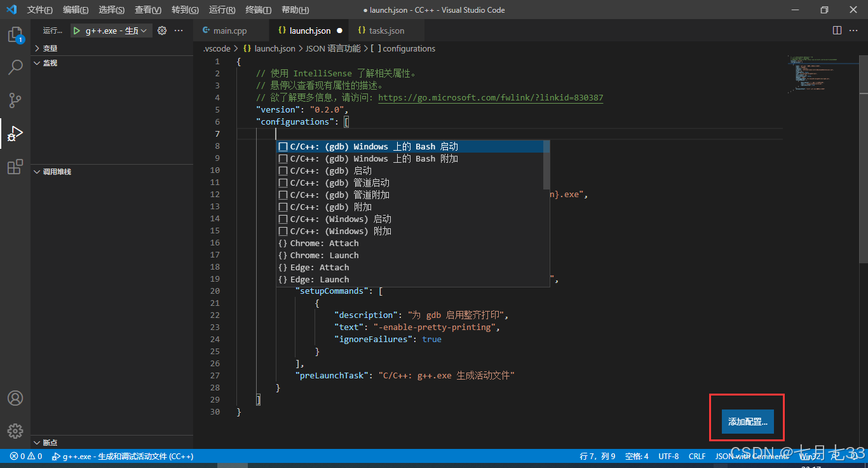Click the CRLF line ending indicator
Screen dimensions: 868x468
click(x=697, y=456)
